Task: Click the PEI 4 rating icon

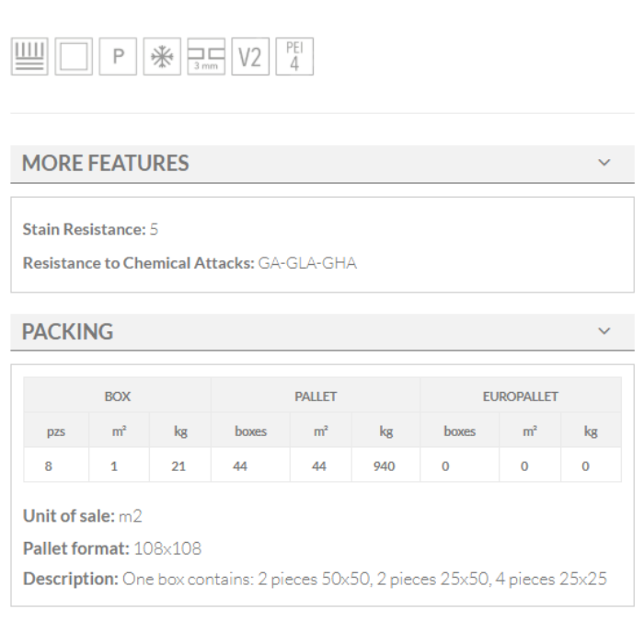Action: (x=294, y=57)
